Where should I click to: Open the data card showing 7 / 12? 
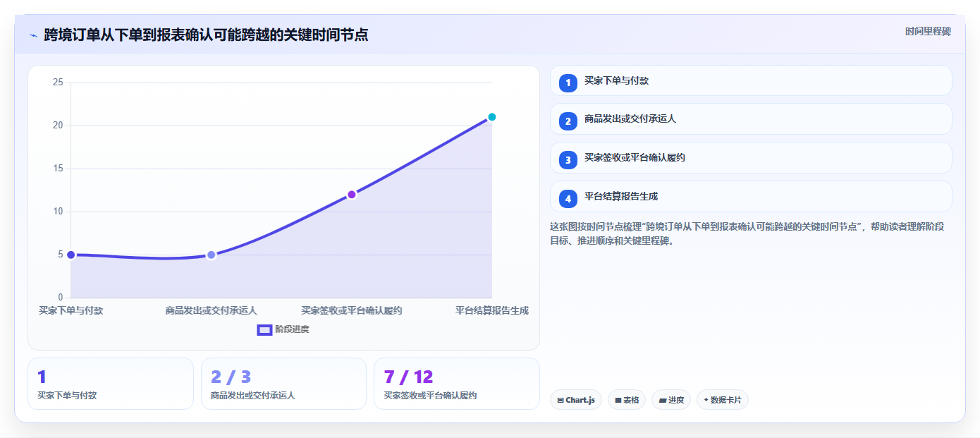(x=457, y=384)
